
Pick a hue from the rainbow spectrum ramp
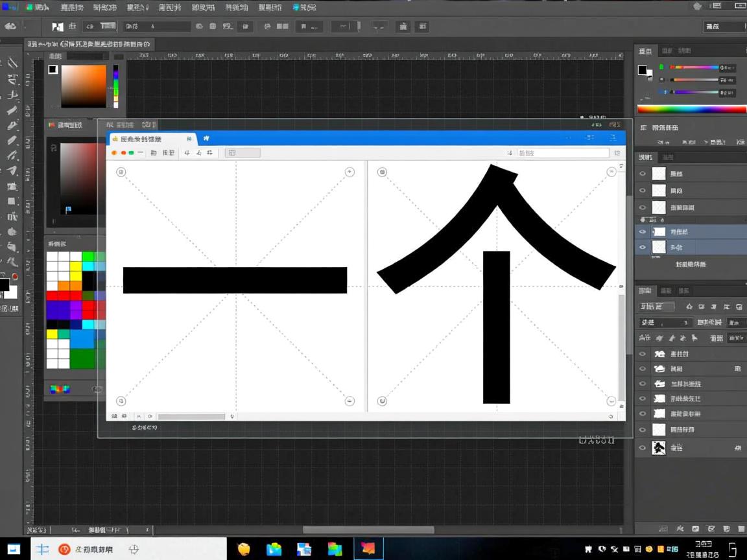[689, 110]
